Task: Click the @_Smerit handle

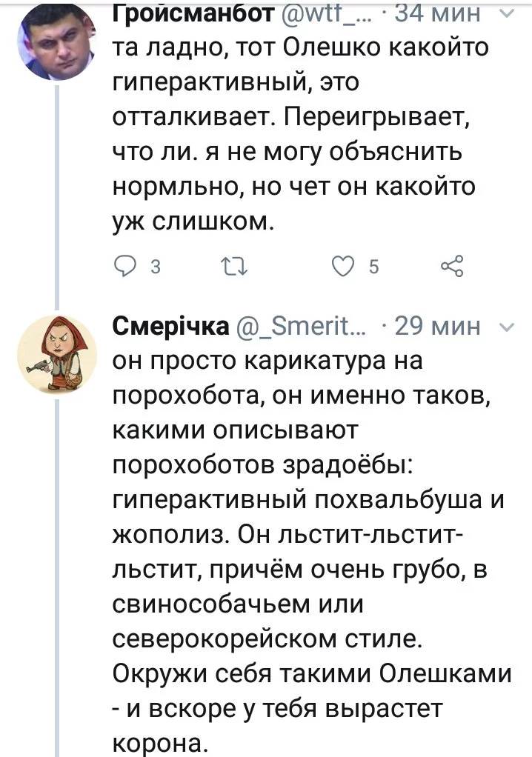Action: 300,326
